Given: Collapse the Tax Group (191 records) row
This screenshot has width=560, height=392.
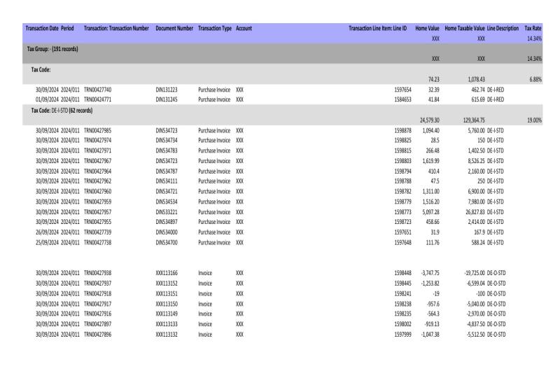Looking at the screenshot, I should click(x=52, y=49).
